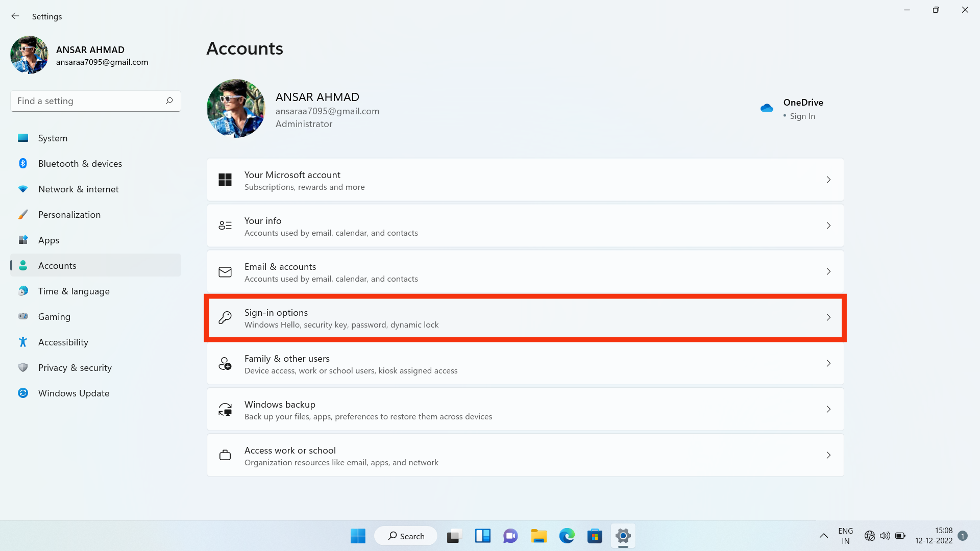980x551 pixels.
Task: Launch Microsoft Store from the taskbar
Action: click(595, 536)
